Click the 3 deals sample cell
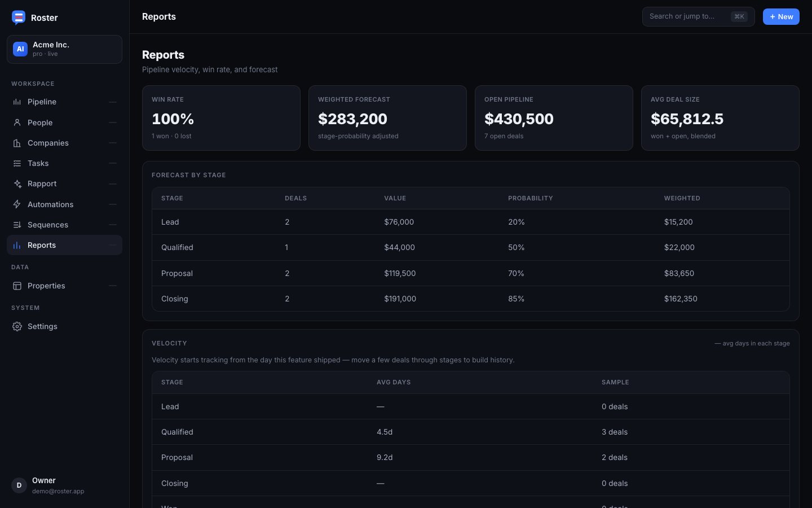This screenshot has width=812, height=508. point(615,432)
